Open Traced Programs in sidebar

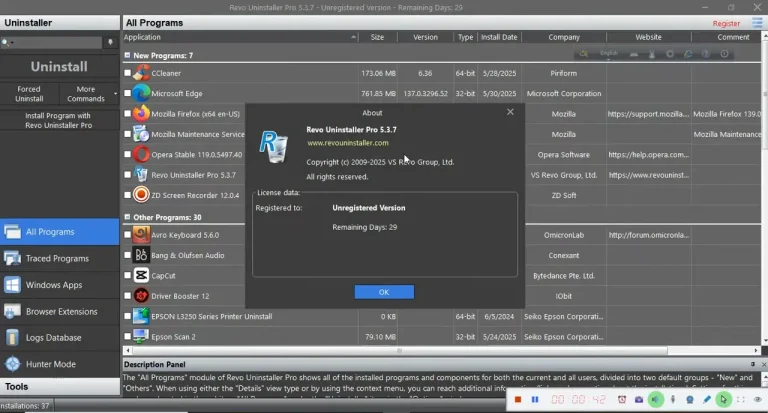(60, 258)
